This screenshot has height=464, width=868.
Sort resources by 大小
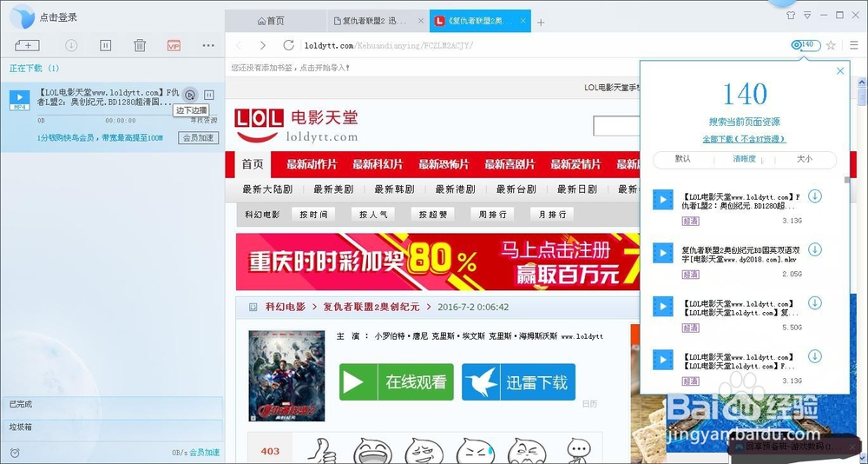pos(805,158)
